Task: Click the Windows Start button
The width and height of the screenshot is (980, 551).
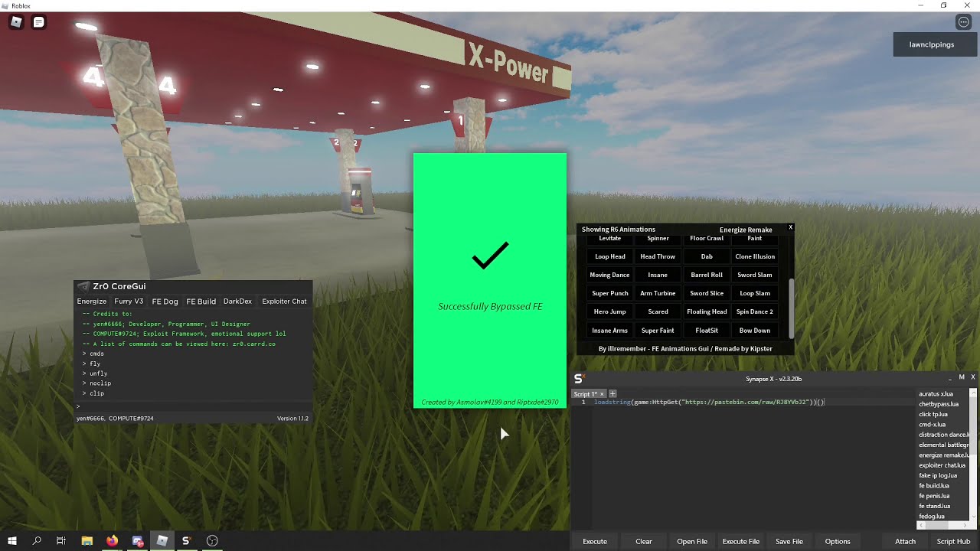Action: point(12,541)
